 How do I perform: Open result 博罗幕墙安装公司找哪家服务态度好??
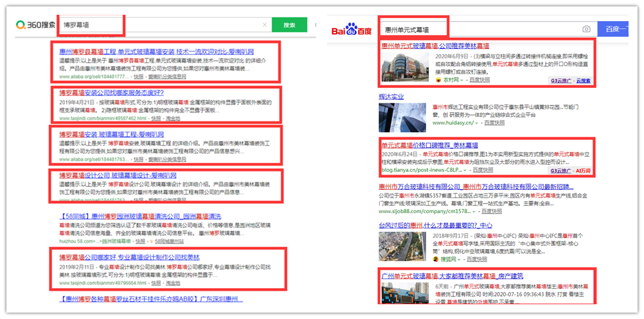[111, 92]
